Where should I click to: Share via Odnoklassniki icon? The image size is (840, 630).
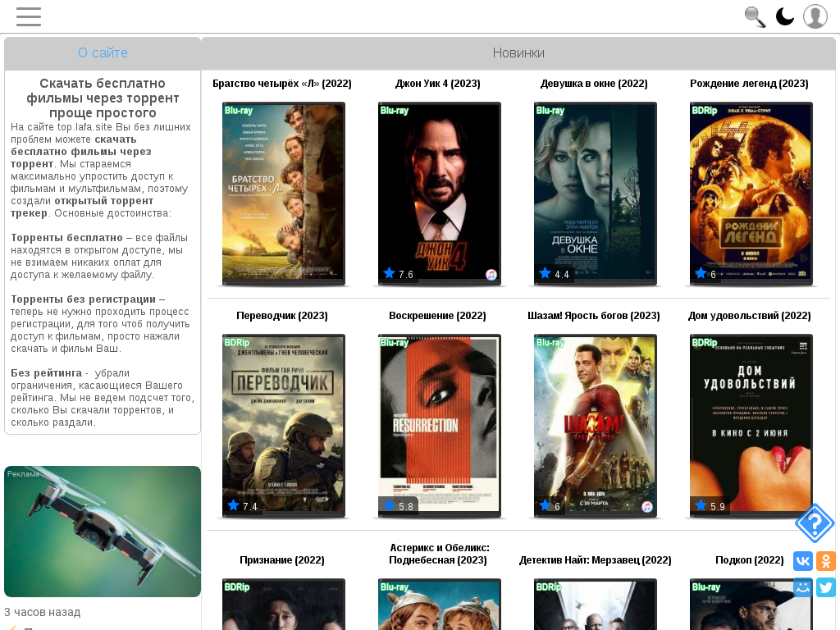825,561
